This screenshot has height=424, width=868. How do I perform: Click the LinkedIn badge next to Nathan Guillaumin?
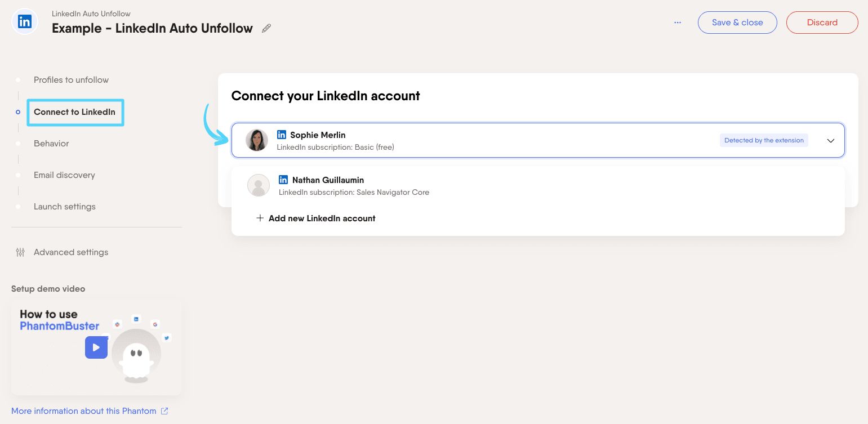pyautogui.click(x=283, y=180)
